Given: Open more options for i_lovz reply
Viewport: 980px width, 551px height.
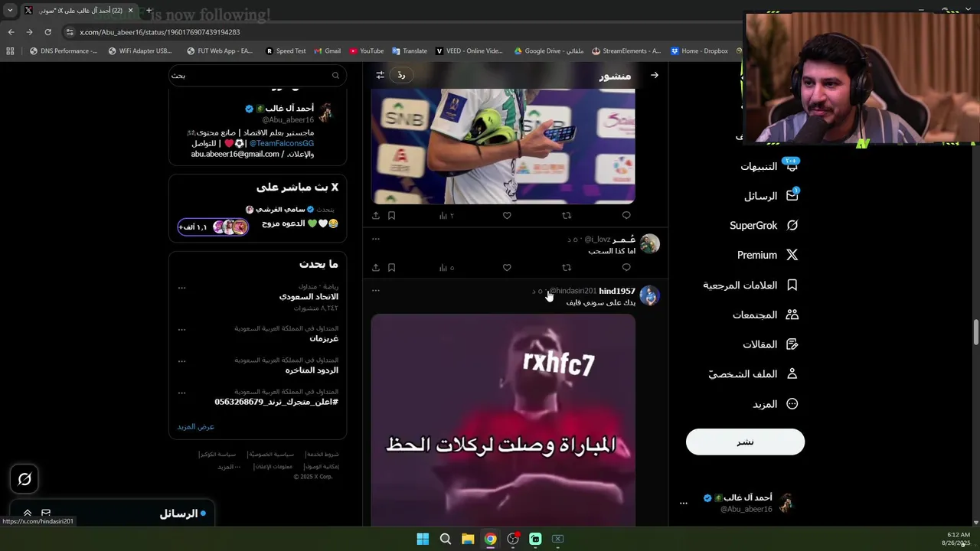Looking at the screenshot, I should (376, 239).
